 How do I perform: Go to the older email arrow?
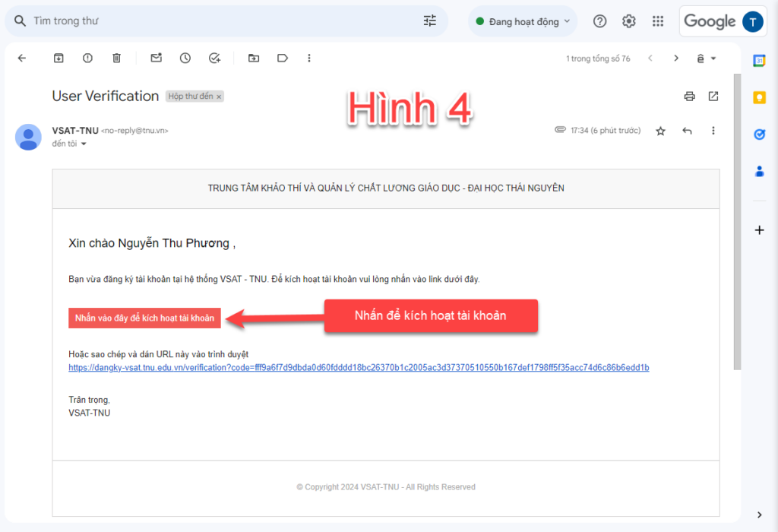(675, 58)
